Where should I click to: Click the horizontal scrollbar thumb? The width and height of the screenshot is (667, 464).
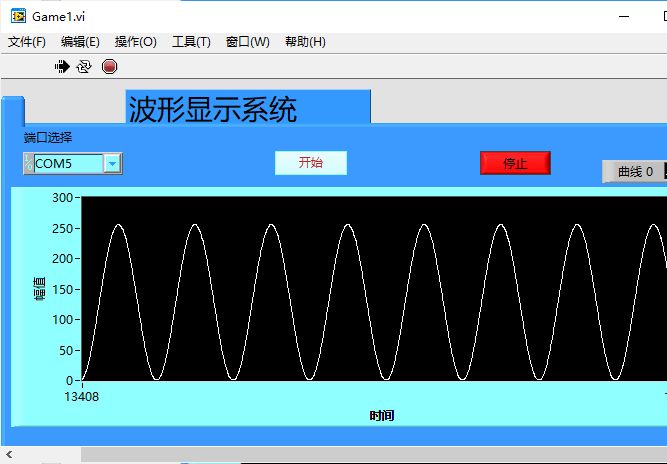click(374, 455)
